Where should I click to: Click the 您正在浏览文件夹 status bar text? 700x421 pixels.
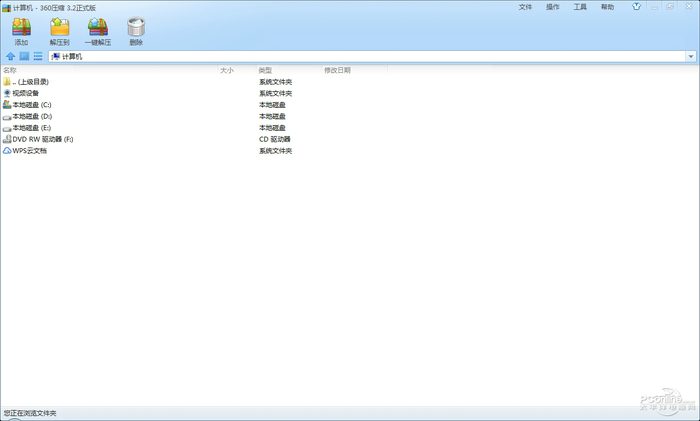point(30,413)
